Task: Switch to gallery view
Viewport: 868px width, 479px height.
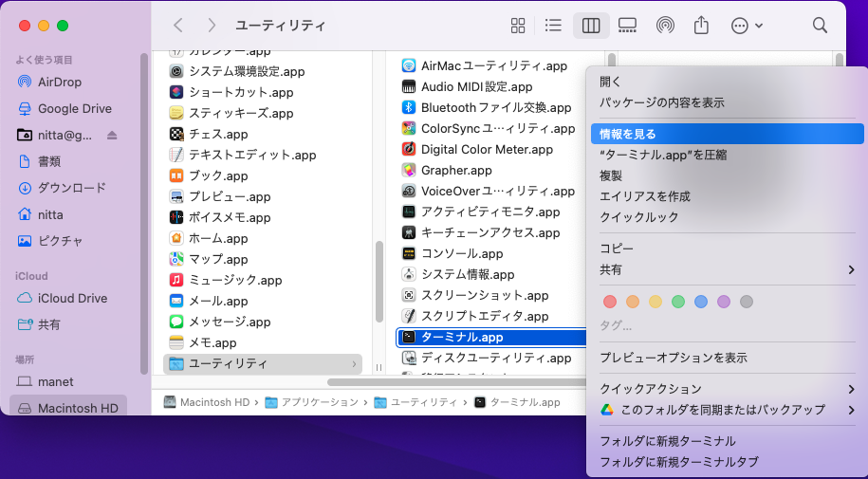Action: 627,26
